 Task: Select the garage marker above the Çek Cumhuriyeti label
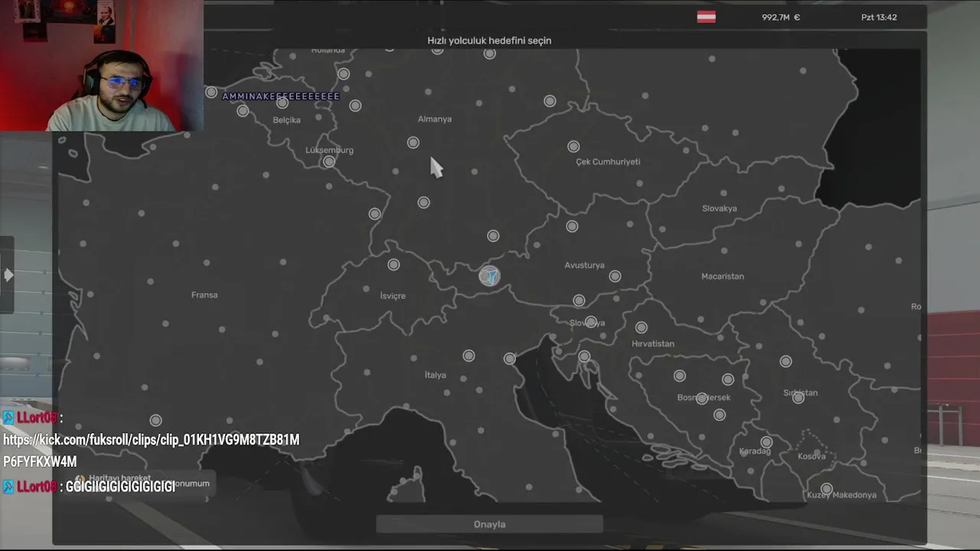click(x=573, y=146)
